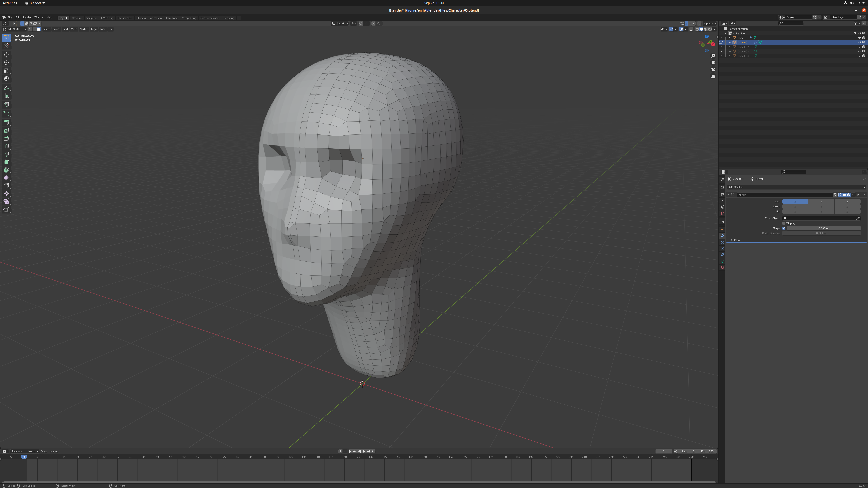Screen dimensions: 868x488
Task: Open shading options dropdown arrow
Action: pos(714,29)
